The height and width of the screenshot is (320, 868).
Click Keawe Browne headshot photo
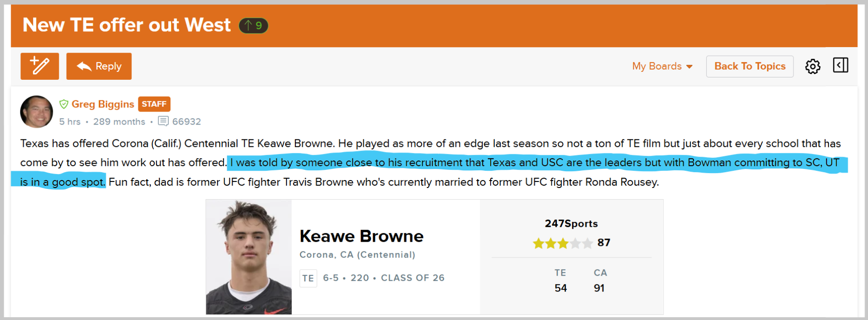[249, 257]
